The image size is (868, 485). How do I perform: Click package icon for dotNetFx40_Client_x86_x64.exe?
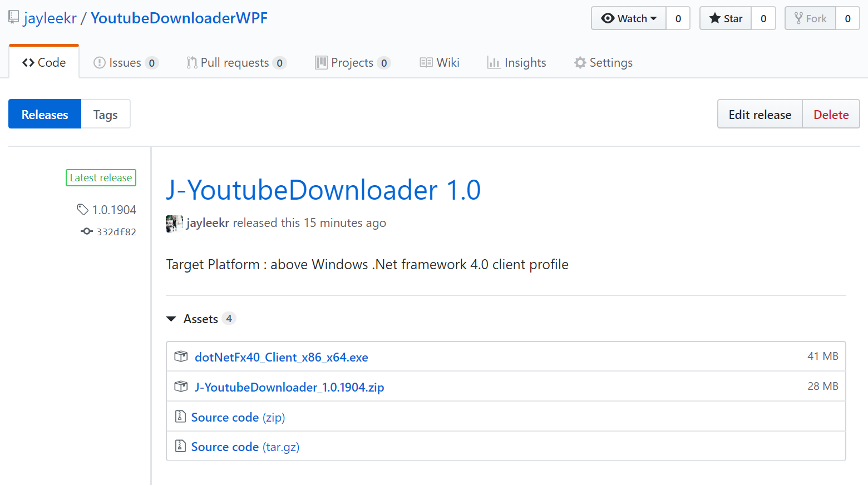pyautogui.click(x=181, y=357)
